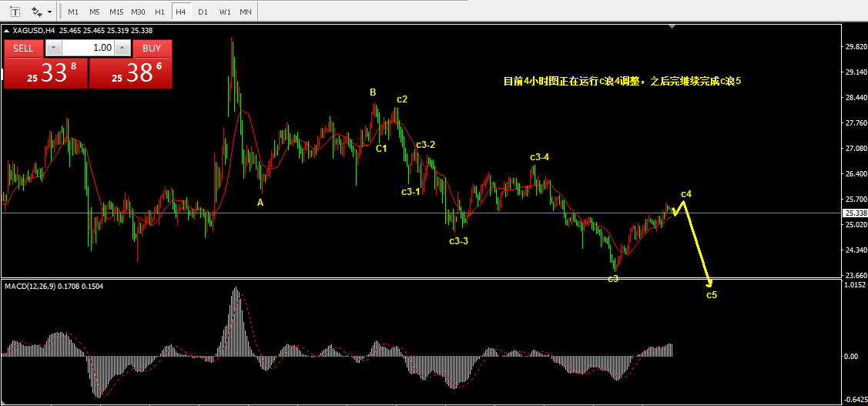Image resolution: width=868 pixels, height=406 pixels.
Task: Click the 23.660 price scale value
Action: [x=855, y=275]
